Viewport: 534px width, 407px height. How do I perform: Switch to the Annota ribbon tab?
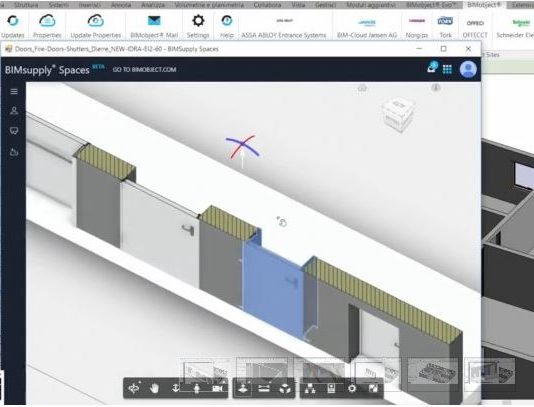click(121, 5)
